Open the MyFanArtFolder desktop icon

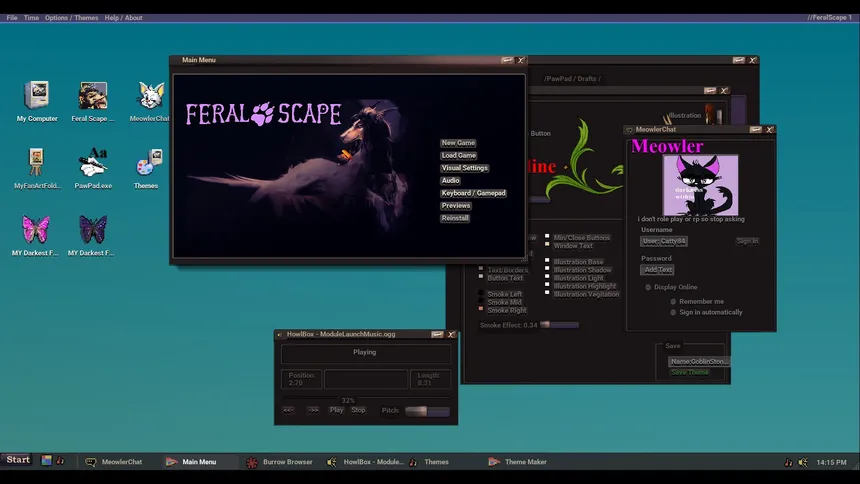pos(37,168)
